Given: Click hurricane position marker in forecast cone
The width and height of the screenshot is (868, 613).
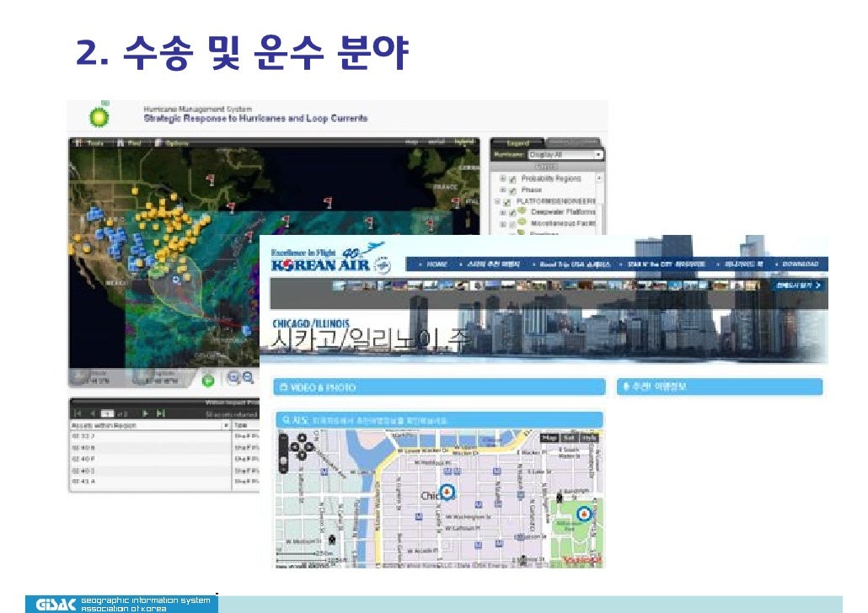Looking at the screenshot, I should [x=176, y=280].
